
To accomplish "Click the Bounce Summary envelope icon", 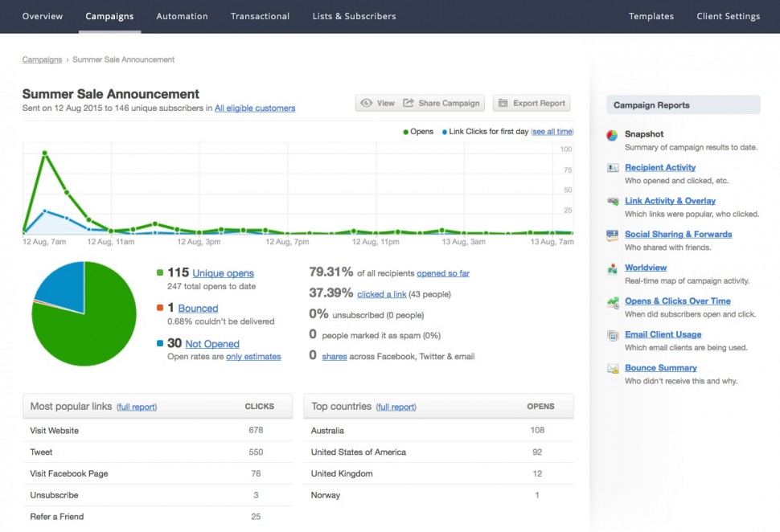I will [x=613, y=368].
